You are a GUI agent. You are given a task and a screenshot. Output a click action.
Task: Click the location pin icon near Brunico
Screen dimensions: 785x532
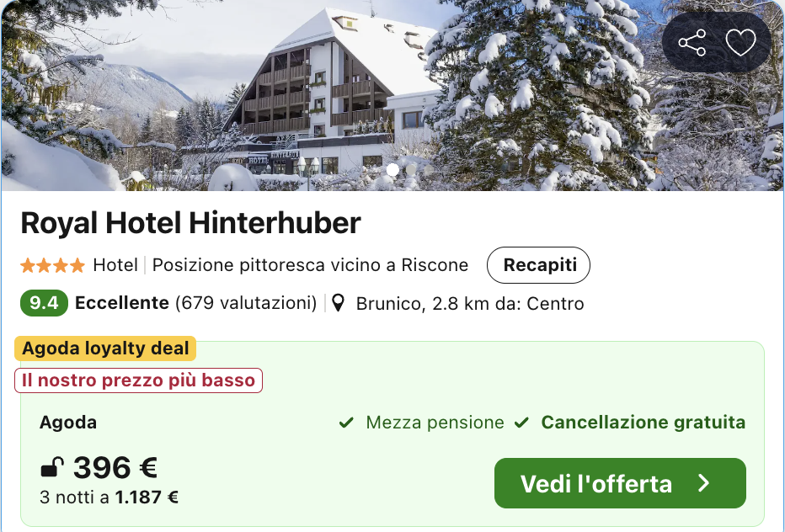pos(339,303)
